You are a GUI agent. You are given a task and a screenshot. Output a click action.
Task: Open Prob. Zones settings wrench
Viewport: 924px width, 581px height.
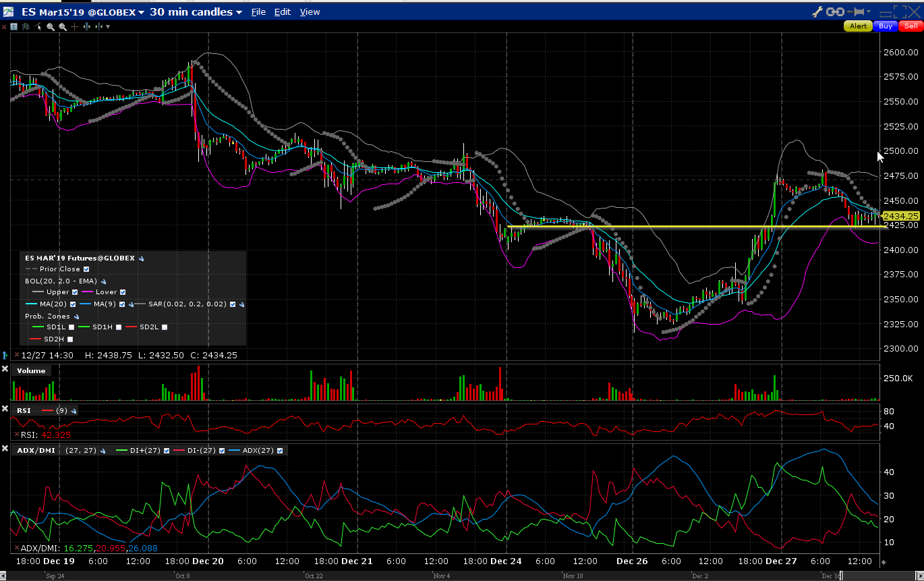coord(77,316)
